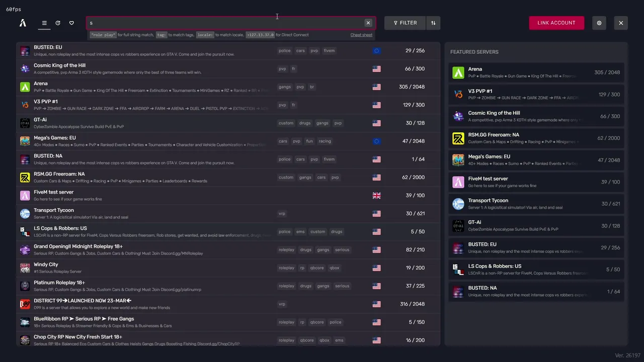
Task: Click the UK flag on FiveM test server
Action: [376, 196]
